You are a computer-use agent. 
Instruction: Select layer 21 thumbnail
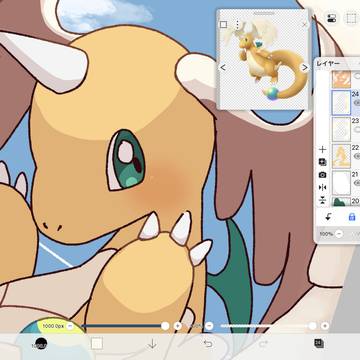click(x=341, y=183)
